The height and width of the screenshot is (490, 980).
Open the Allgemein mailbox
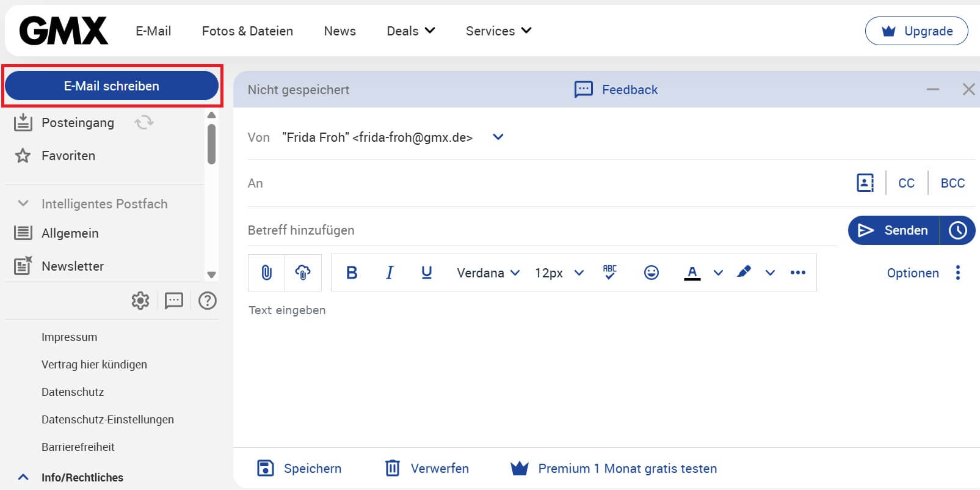tap(70, 233)
